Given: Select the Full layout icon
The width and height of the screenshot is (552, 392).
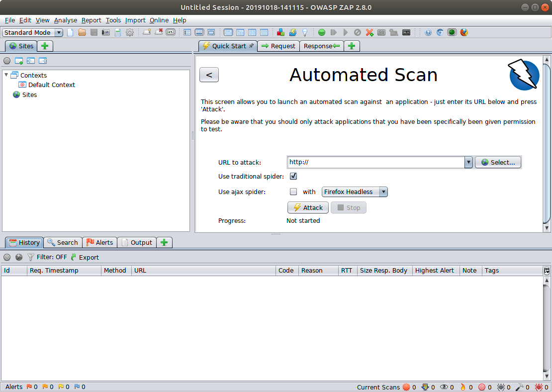Looking at the screenshot, I should (211, 32).
